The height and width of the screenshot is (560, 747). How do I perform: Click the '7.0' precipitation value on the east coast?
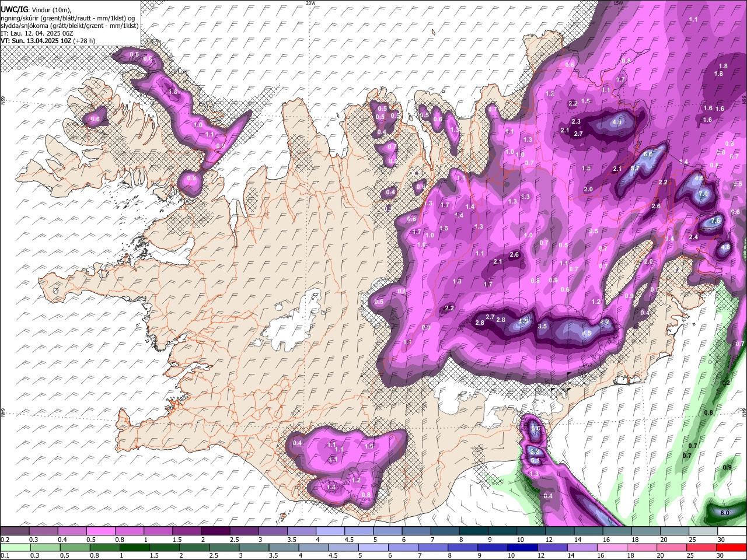tap(703, 194)
